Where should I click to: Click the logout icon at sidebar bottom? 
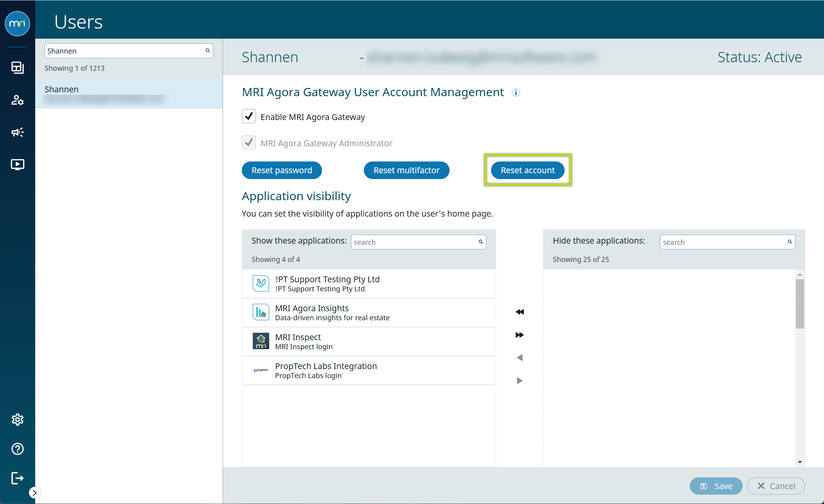click(17, 478)
